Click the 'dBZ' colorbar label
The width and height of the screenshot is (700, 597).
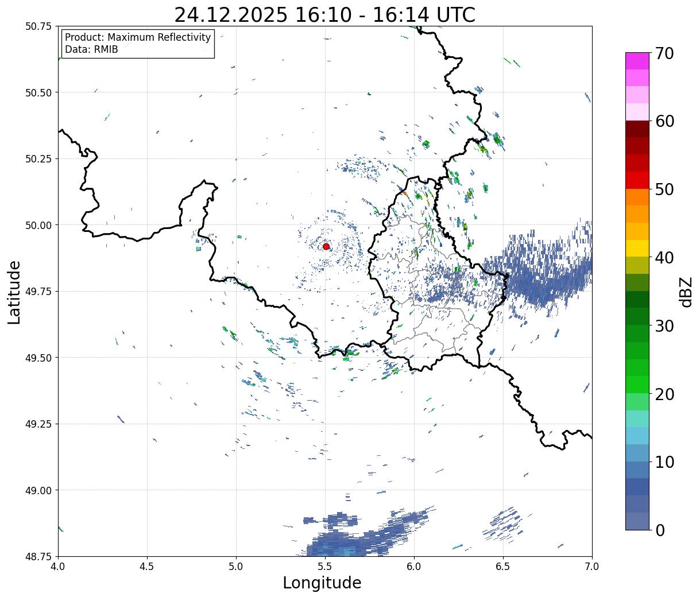pos(686,291)
